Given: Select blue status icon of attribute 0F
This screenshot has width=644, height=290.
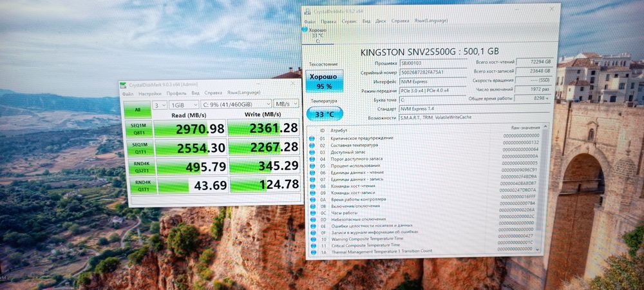Looking at the screenshot, I should 312,232.
